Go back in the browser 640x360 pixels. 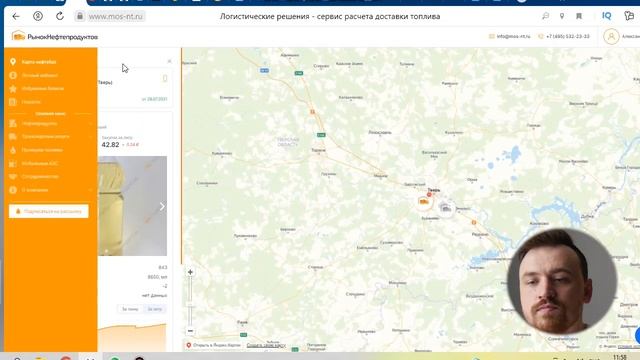pyautogui.click(x=16, y=16)
